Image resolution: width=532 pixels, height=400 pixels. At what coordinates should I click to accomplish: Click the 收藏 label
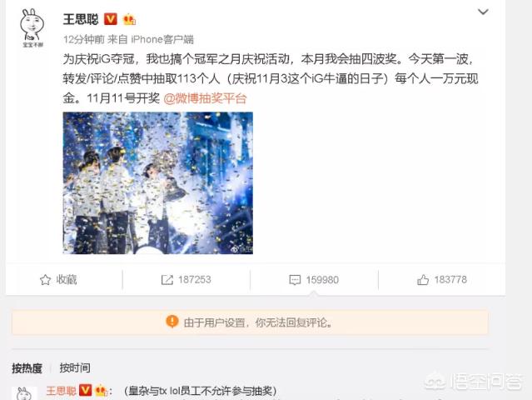(67, 279)
